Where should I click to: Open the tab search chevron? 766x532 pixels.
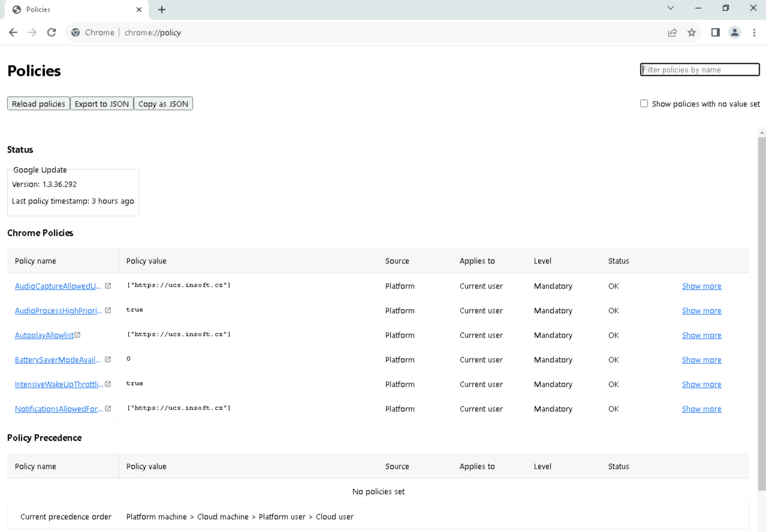[671, 8]
